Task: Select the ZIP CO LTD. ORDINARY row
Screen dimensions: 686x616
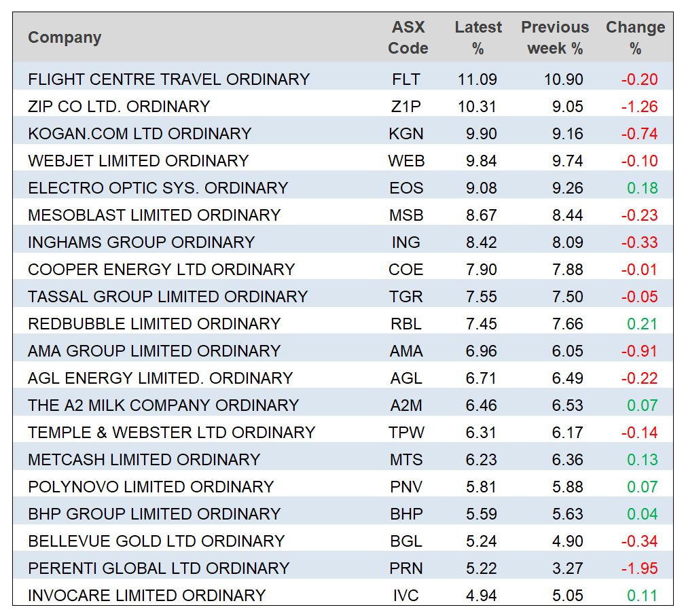Action: point(119,107)
